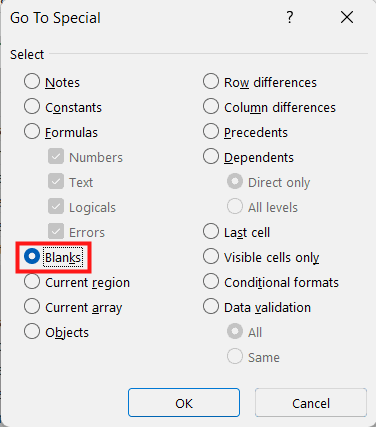Choose Row differences radio button
The width and height of the screenshot is (376, 427).
(211, 81)
